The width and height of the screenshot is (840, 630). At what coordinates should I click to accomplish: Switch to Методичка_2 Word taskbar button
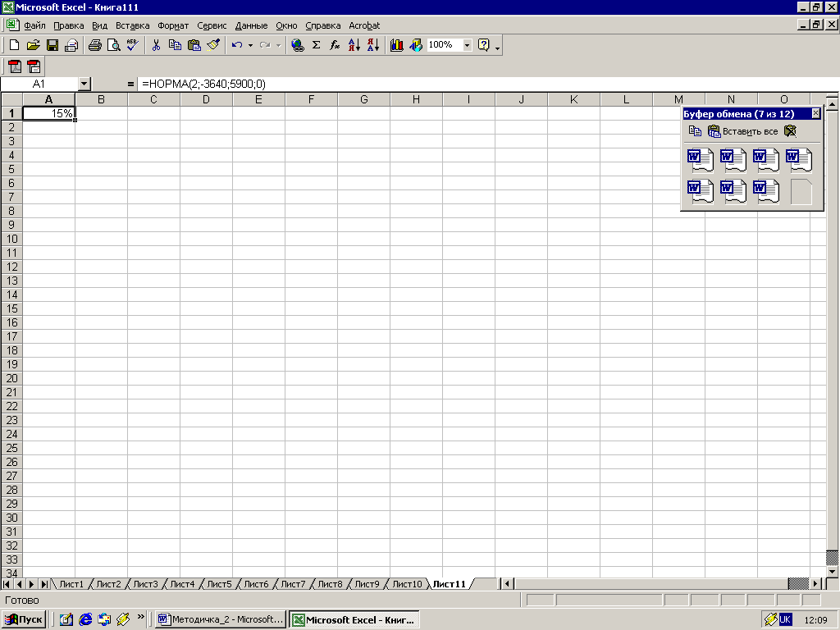pyautogui.click(x=221, y=619)
